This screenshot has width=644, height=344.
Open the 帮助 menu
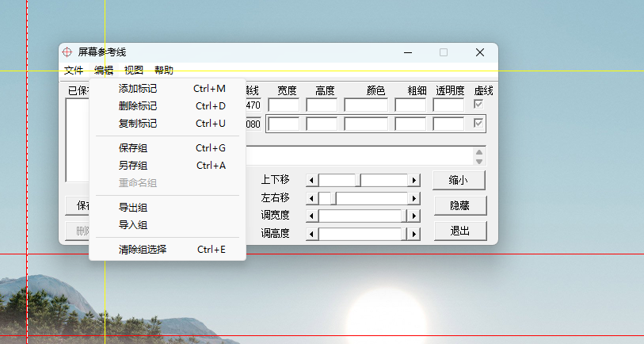163,71
